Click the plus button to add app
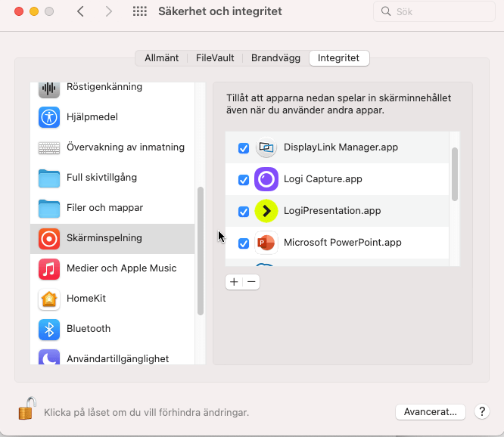This screenshot has height=437, width=504. 234,281
